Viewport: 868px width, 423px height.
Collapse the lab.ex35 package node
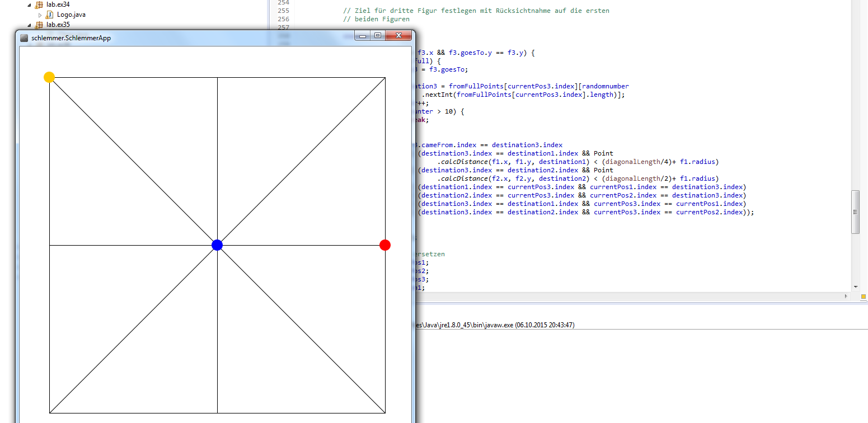[29, 25]
